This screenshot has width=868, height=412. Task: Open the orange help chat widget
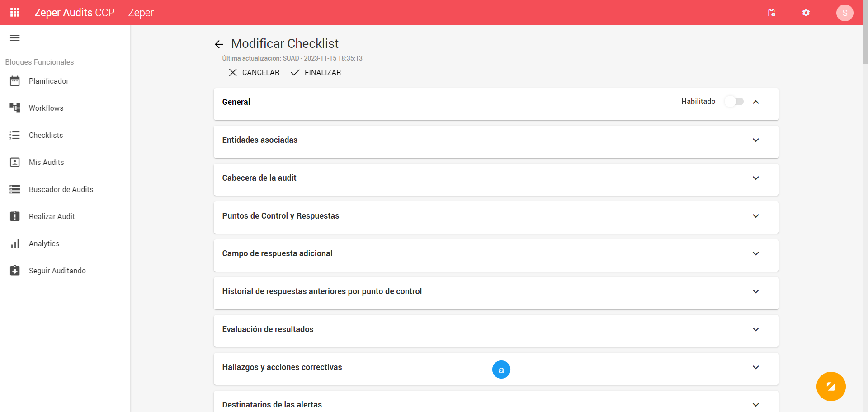(831, 386)
